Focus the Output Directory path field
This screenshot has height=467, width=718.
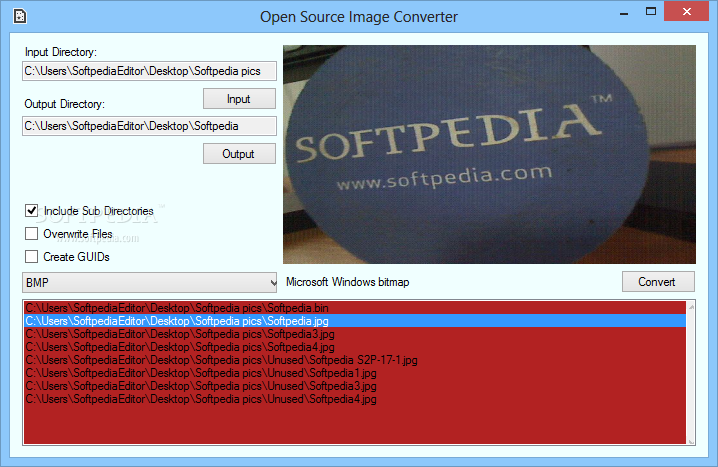click(x=149, y=126)
